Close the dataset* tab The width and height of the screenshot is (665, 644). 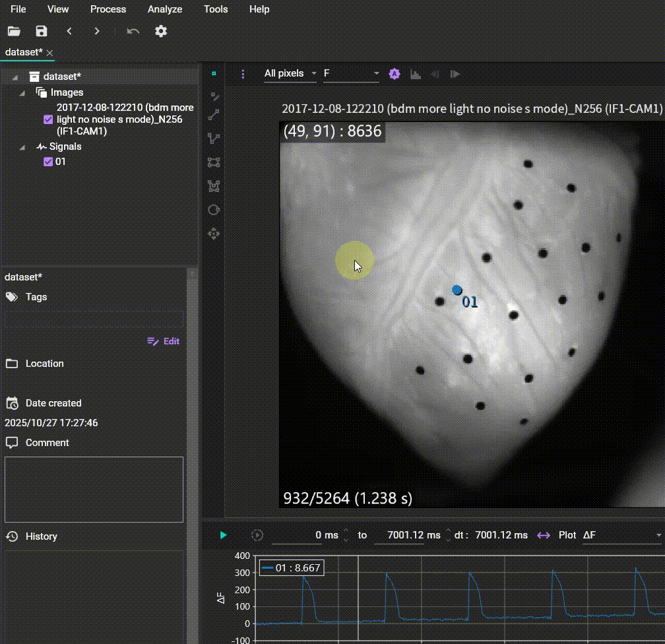coord(49,53)
